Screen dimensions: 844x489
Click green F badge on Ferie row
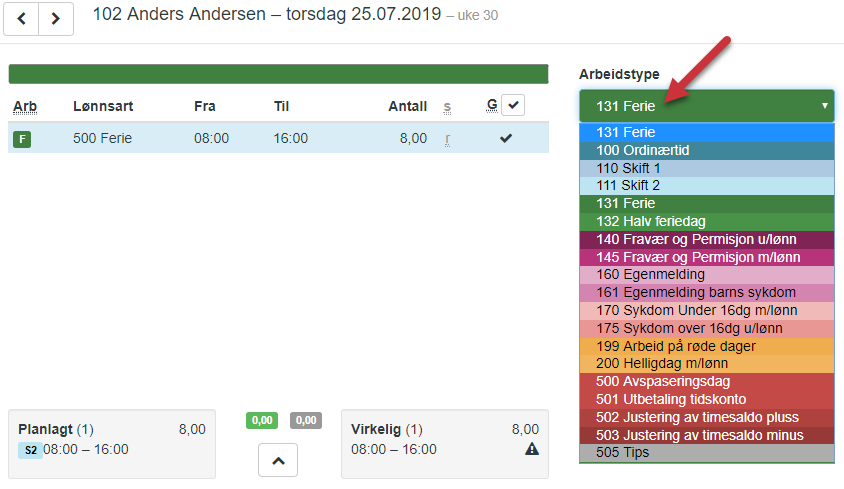[x=21, y=139]
